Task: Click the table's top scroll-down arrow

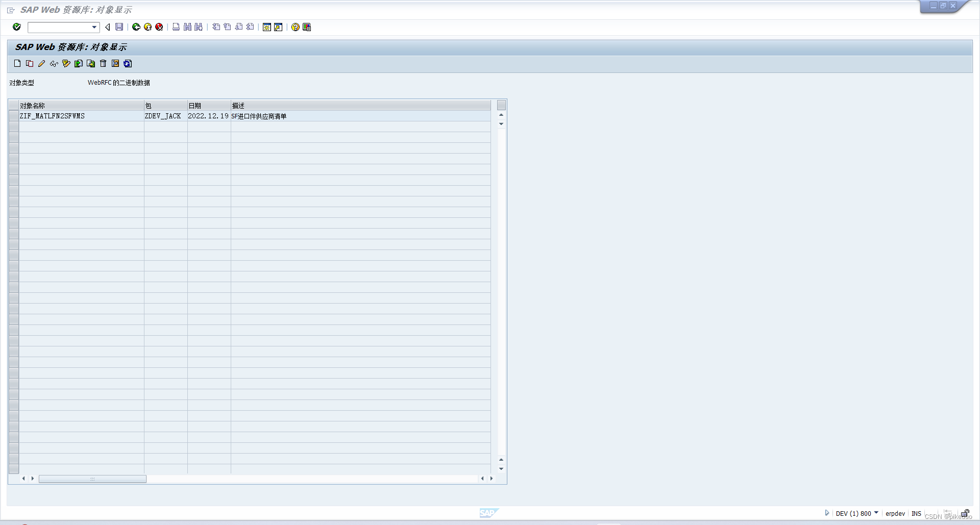Action: (501, 124)
